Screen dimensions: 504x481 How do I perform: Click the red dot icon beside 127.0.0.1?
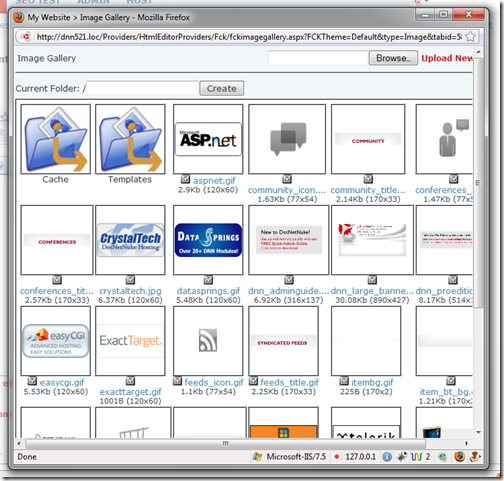point(337,457)
